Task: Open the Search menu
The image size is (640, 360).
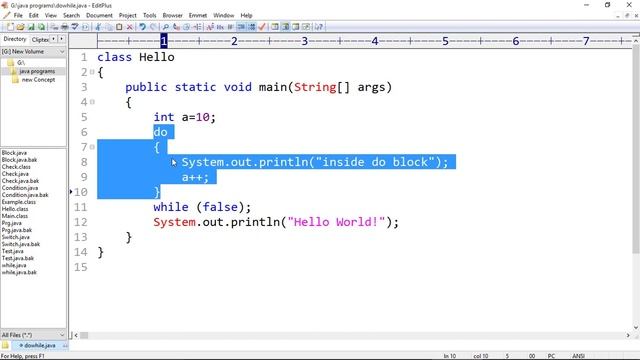Action: 71,16
